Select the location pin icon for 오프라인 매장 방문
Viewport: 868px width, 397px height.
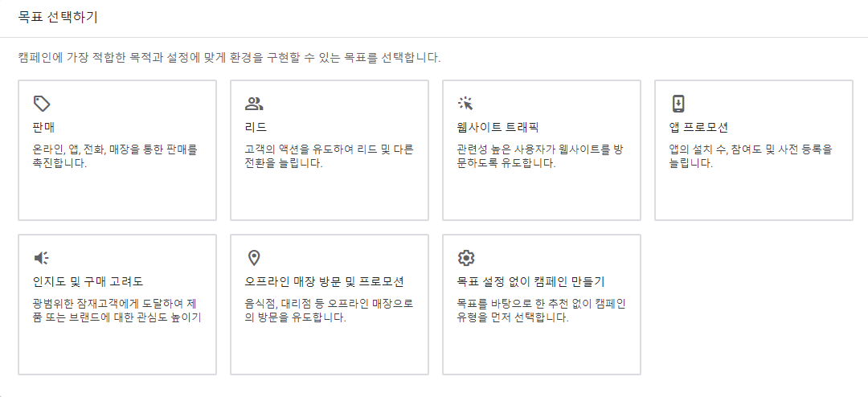[254, 257]
